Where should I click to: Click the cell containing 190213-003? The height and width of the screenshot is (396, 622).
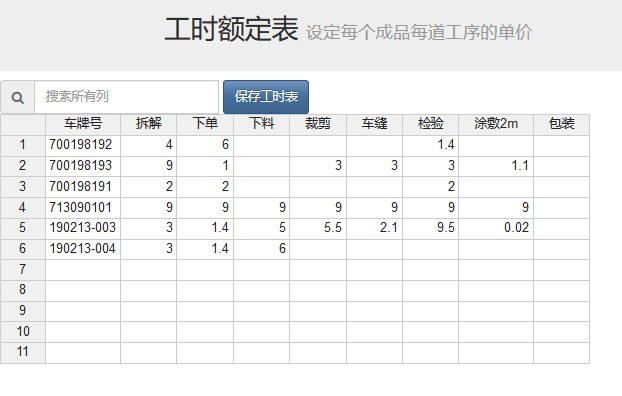83,229
